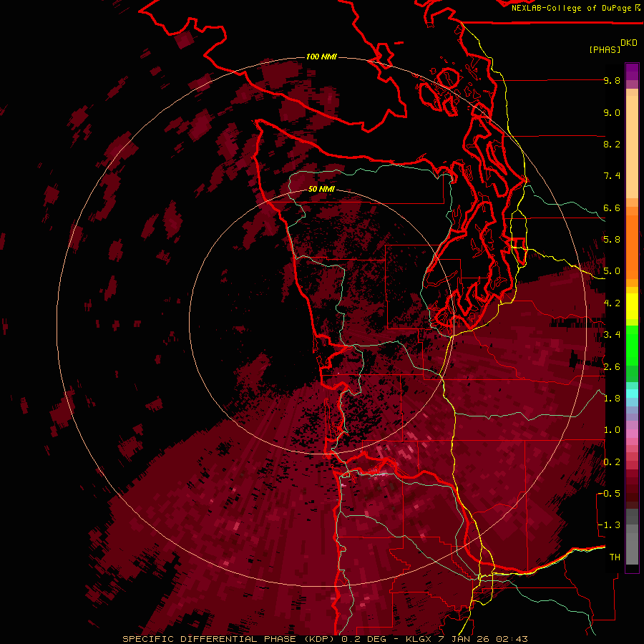The height and width of the screenshot is (644, 644).
Task: Click the 100 NMI range ring label
Action: (321, 57)
